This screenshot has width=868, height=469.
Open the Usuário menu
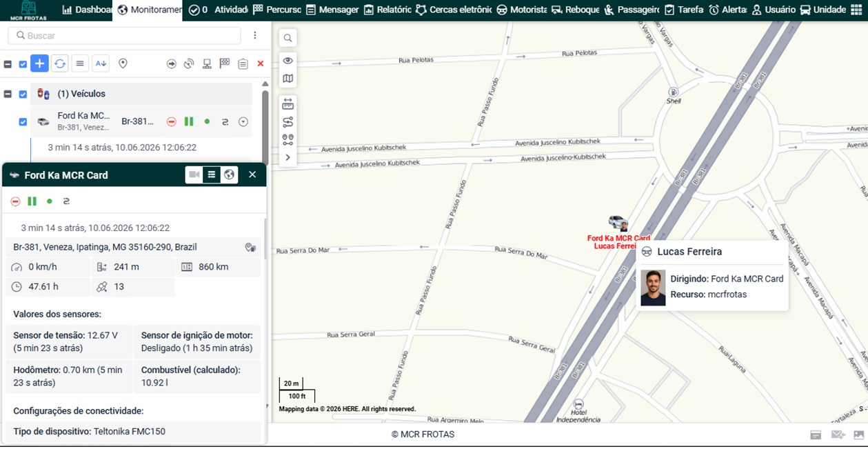click(773, 10)
